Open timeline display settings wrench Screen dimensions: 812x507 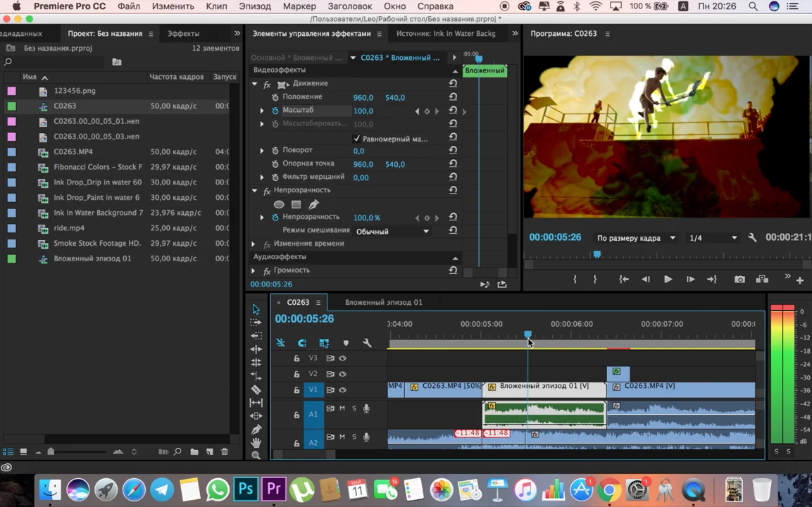click(367, 343)
